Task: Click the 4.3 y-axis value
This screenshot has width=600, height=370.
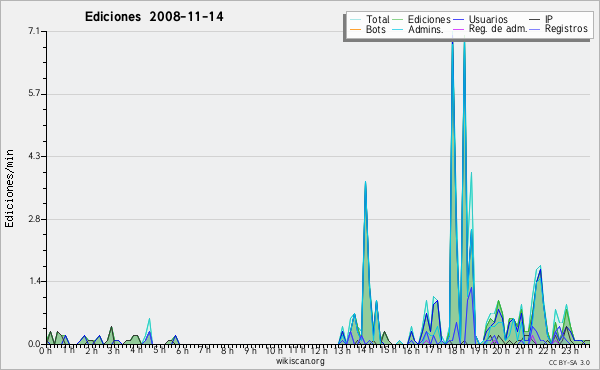Action: (x=34, y=156)
